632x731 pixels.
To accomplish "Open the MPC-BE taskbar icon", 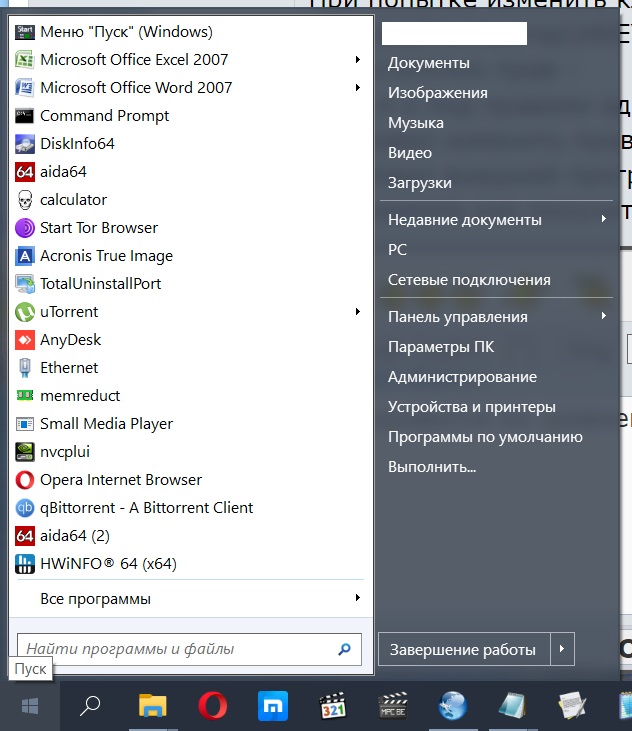I will coord(393,705).
